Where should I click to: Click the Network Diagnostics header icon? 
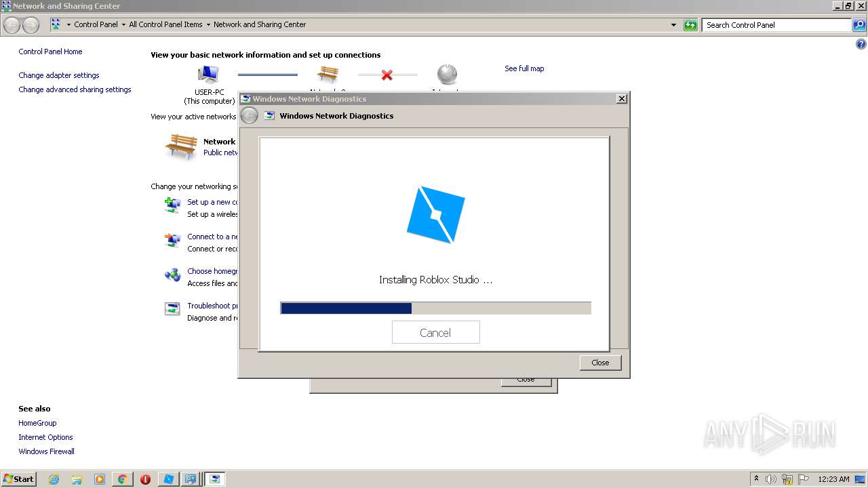(269, 116)
